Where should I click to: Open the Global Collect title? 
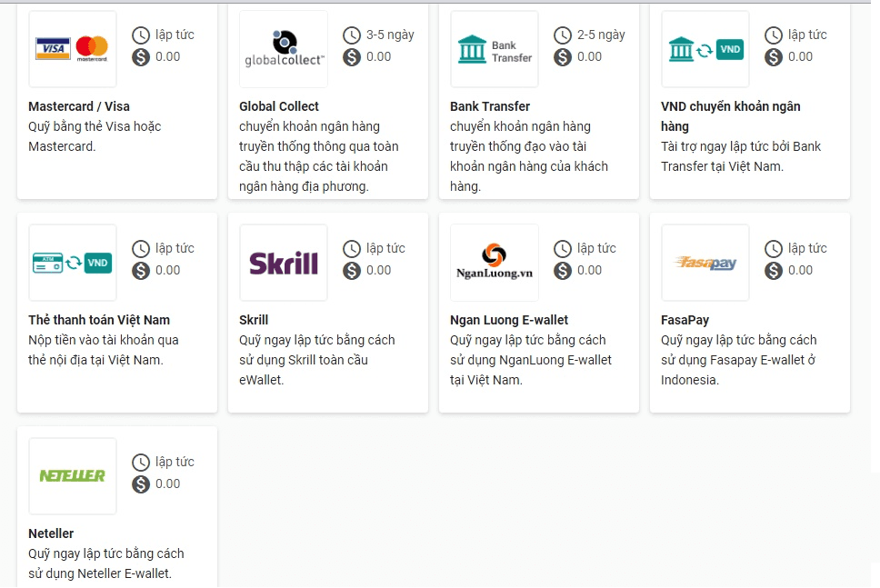pos(279,106)
